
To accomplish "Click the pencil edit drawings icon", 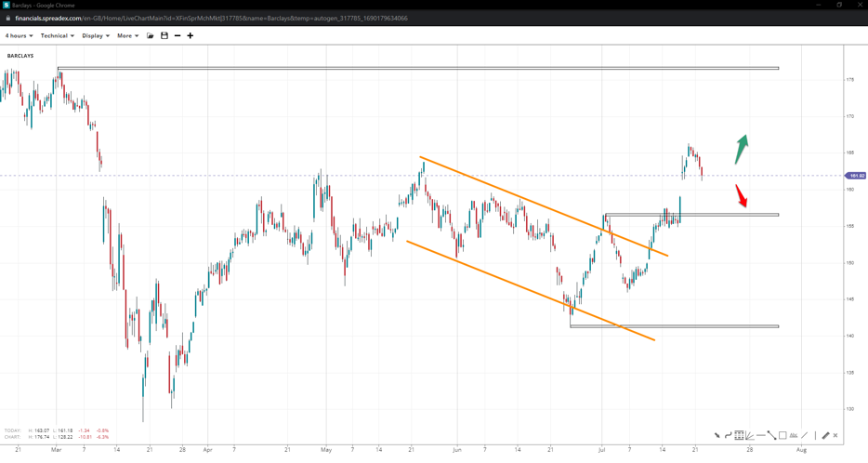I will (825, 435).
